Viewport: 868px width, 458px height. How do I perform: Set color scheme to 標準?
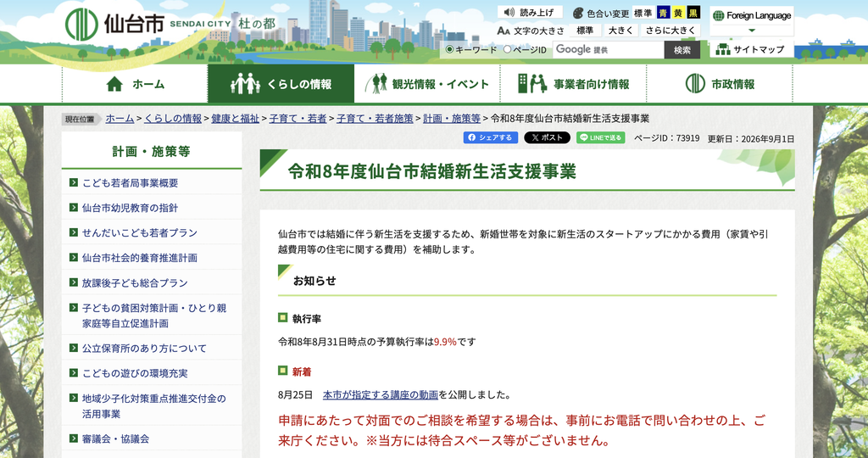tap(643, 13)
